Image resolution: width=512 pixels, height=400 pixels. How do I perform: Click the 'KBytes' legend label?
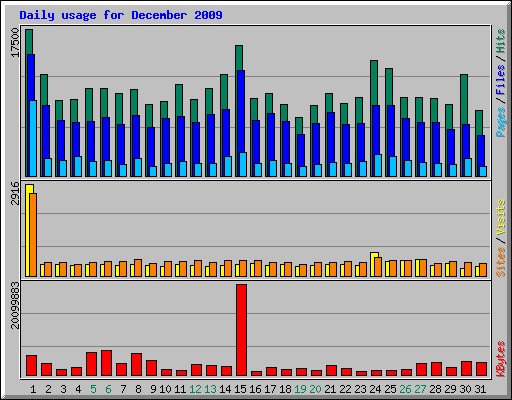[501, 359]
